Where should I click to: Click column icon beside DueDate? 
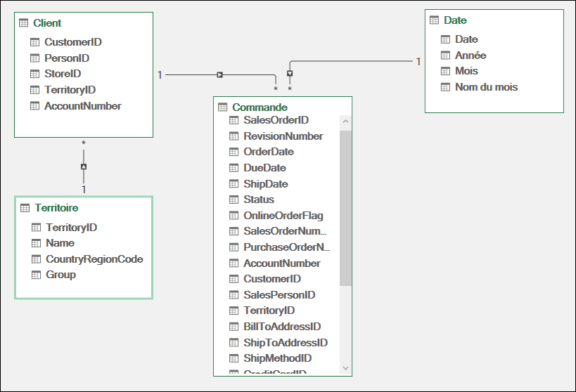point(233,168)
